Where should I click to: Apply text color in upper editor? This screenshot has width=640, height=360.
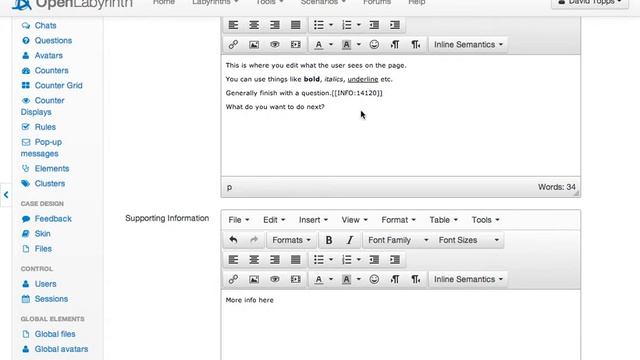click(x=319, y=44)
